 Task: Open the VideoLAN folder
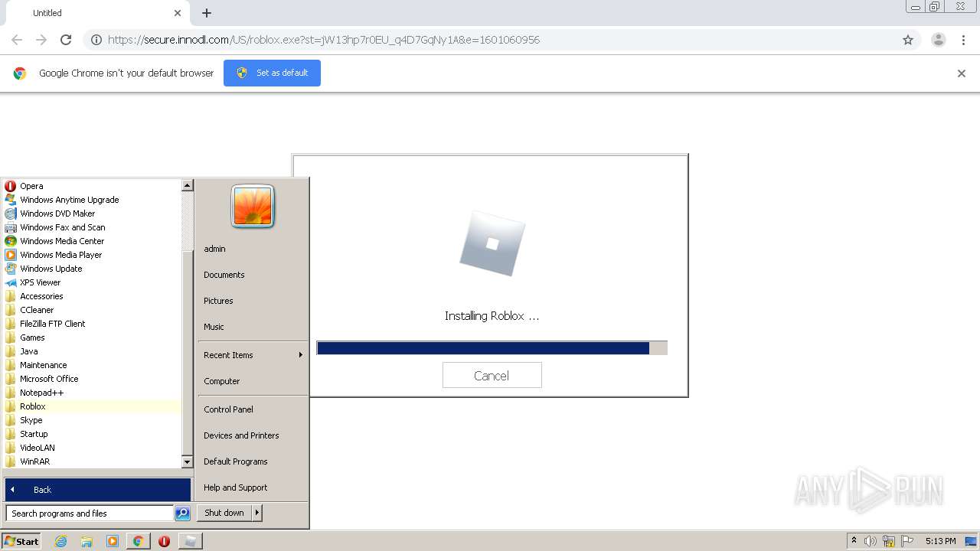[x=92, y=448]
